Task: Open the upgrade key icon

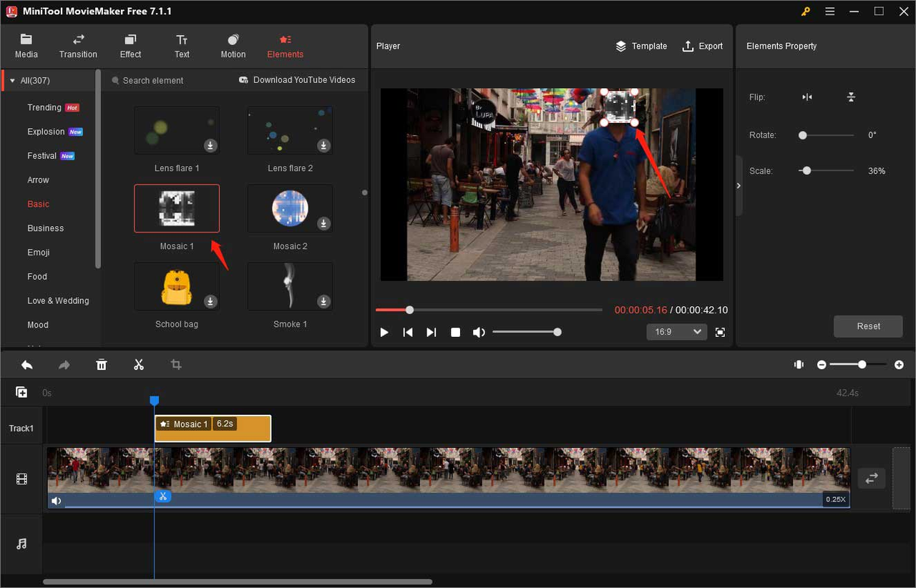Action: point(806,11)
